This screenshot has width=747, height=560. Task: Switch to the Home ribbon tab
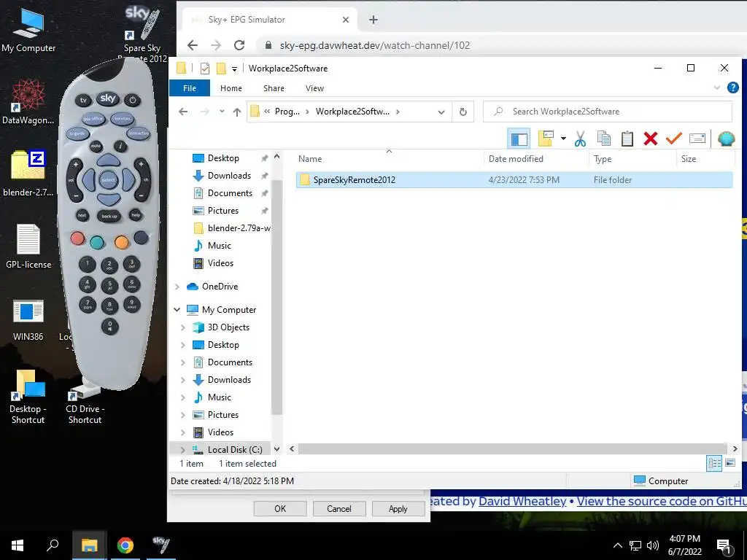point(231,88)
